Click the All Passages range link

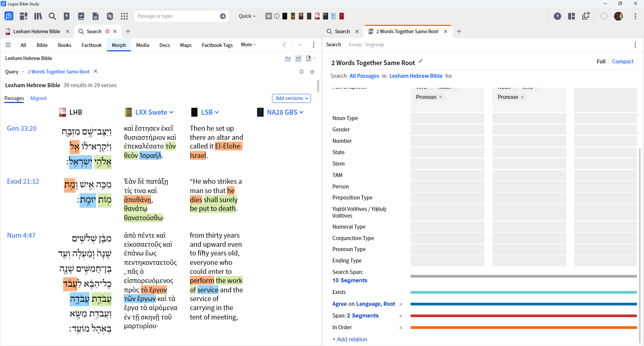(x=364, y=76)
